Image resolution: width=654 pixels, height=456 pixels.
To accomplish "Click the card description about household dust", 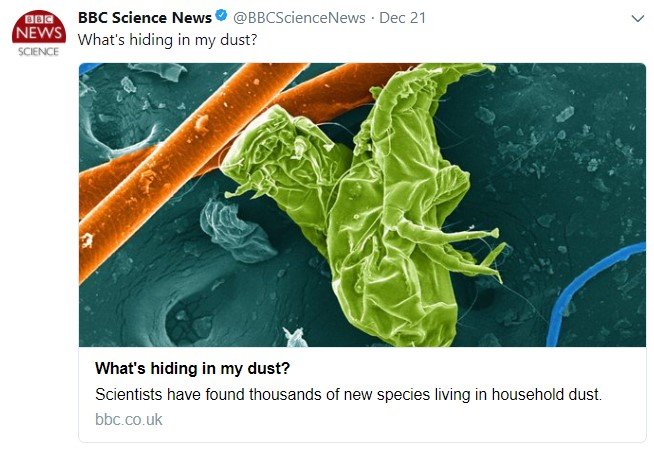I will click(x=348, y=394).
